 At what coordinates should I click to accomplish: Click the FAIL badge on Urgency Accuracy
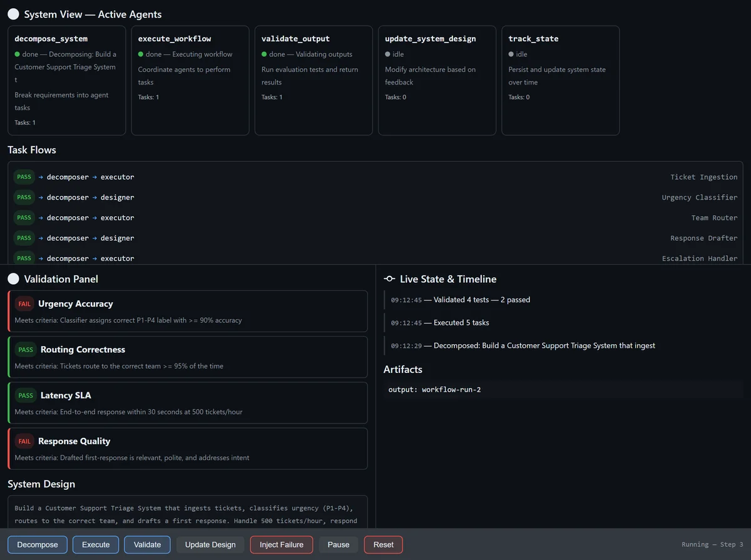coord(24,303)
